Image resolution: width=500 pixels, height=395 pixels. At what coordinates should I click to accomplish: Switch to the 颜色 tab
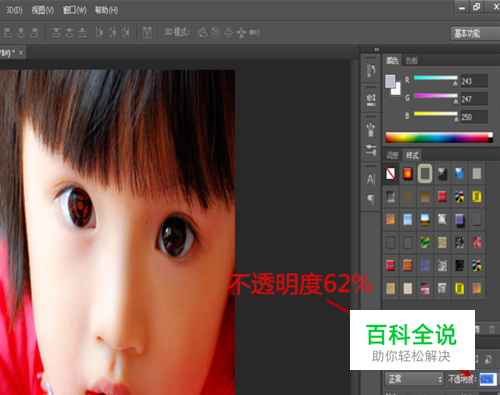[x=392, y=60]
